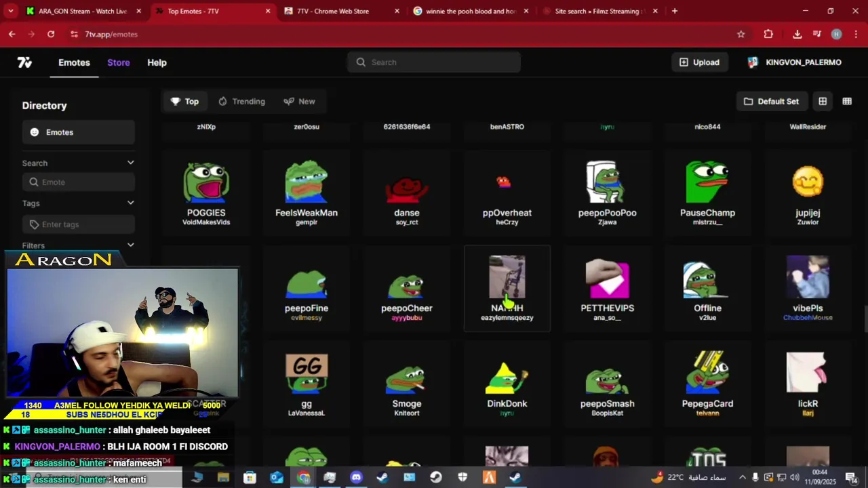Open Outlook from the taskbar

point(277,477)
